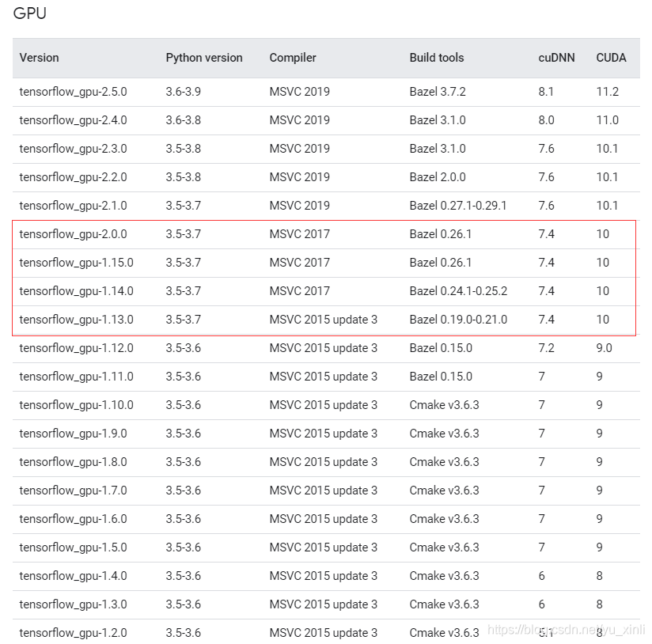
Task: Select the Build tools column header
Action: point(437,58)
